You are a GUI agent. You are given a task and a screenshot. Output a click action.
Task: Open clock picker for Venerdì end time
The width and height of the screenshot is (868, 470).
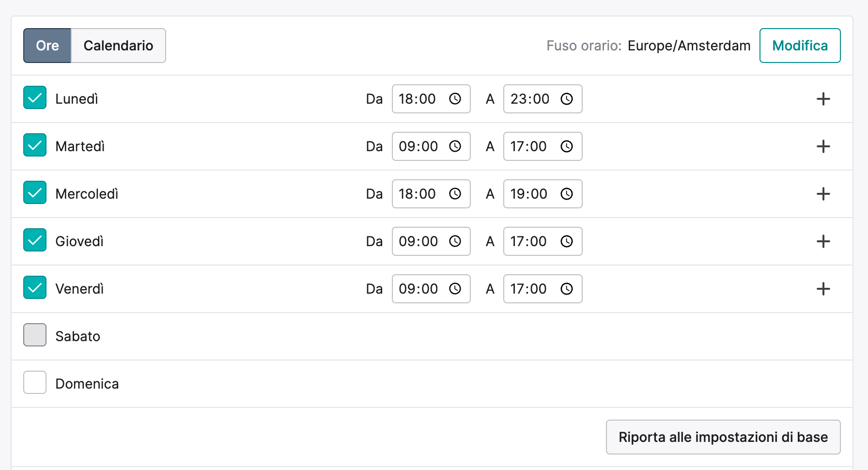tap(566, 289)
